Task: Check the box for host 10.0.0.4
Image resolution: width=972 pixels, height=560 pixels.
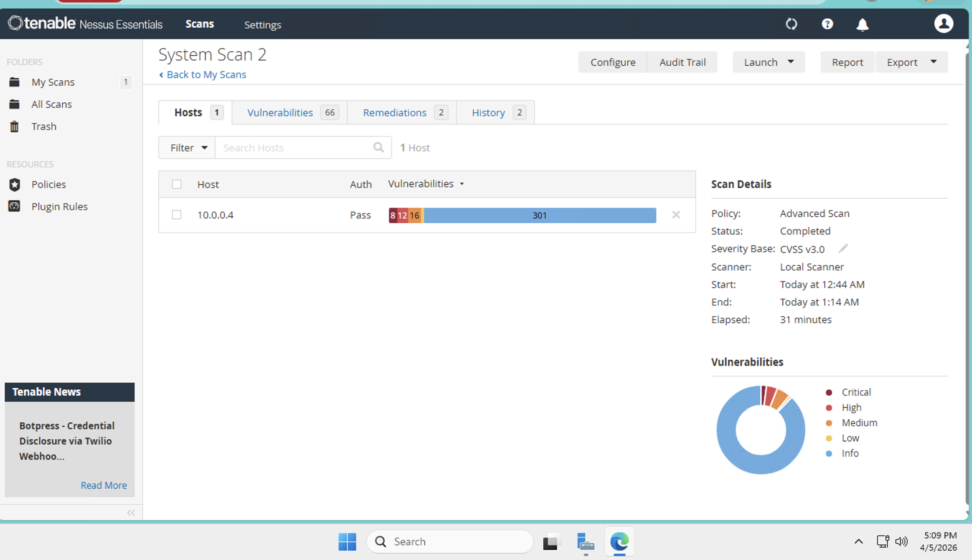Action: pos(177,215)
